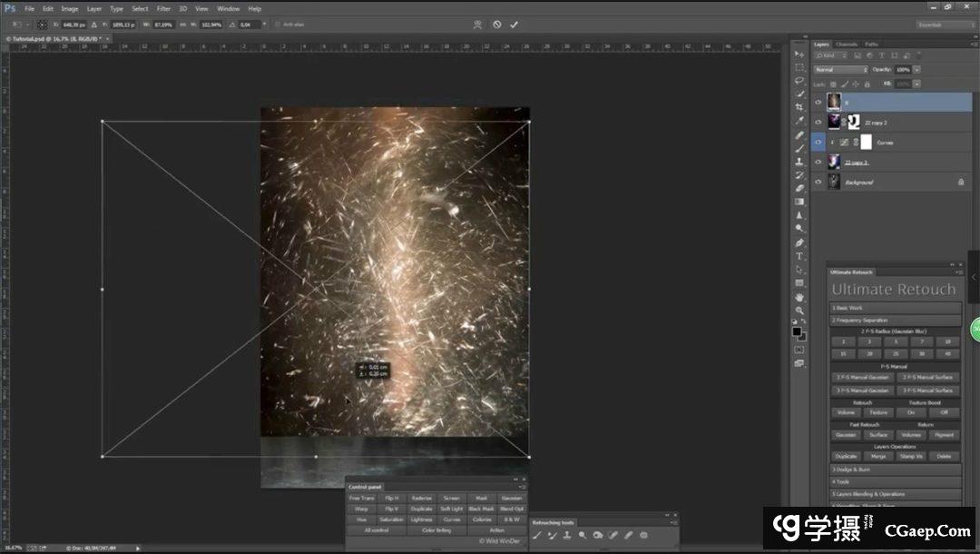Open the Filter menu
This screenshot has width=980, height=554.
[x=163, y=8]
